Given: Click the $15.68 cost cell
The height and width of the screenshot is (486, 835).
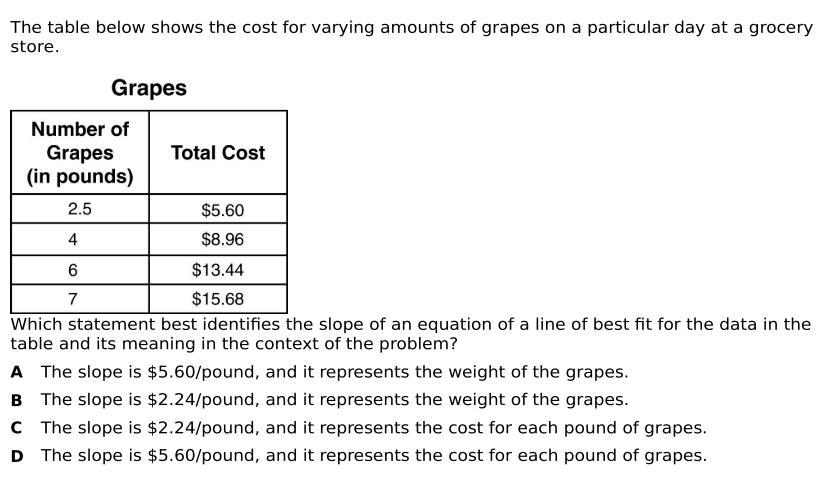Looking at the screenshot, I should (218, 299).
